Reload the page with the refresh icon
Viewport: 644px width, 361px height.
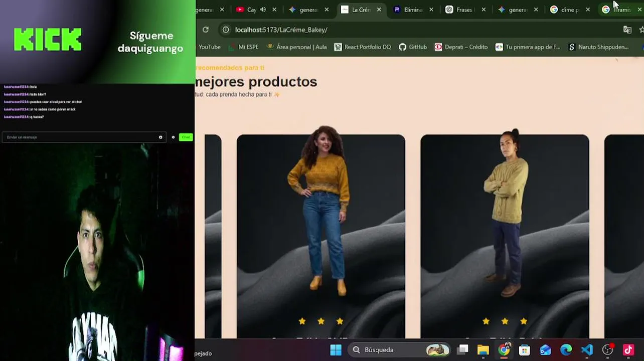coord(206,30)
